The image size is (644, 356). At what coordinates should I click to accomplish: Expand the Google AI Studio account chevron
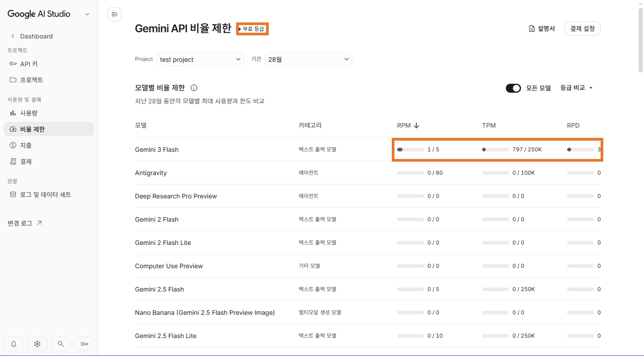[x=87, y=14]
